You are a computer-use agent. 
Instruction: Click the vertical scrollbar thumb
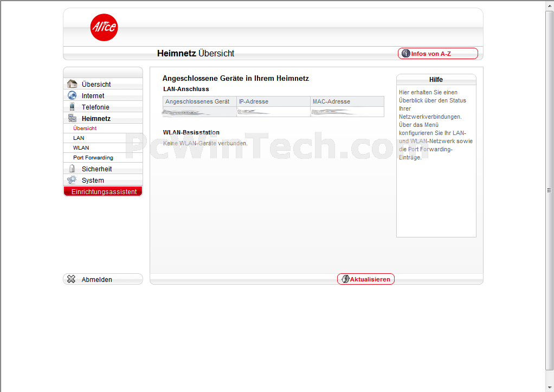[x=550, y=190]
